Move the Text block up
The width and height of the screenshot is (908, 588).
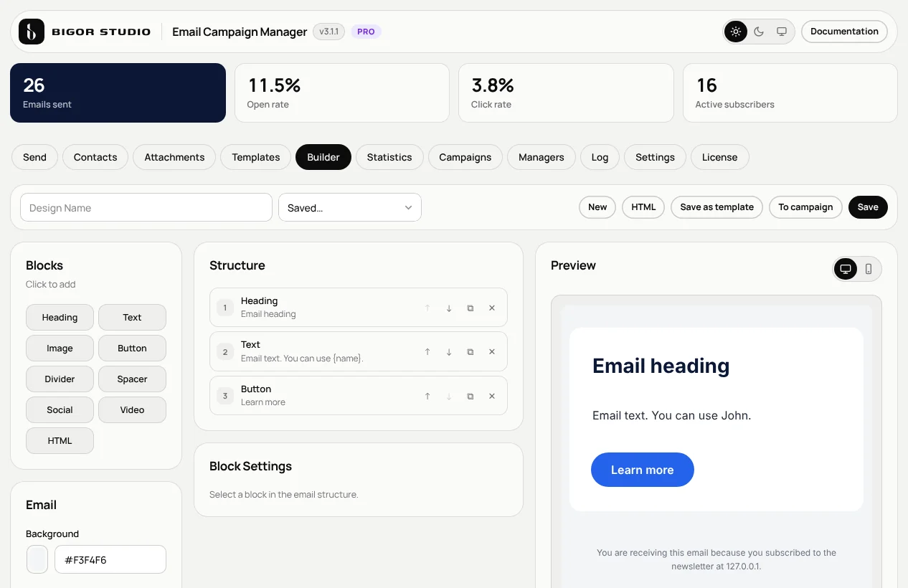coord(427,351)
